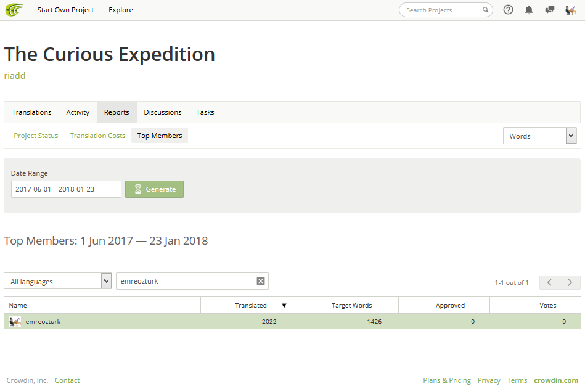Open the All languages dropdown
Viewport: 585px width, 392px height.
click(x=58, y=281)
